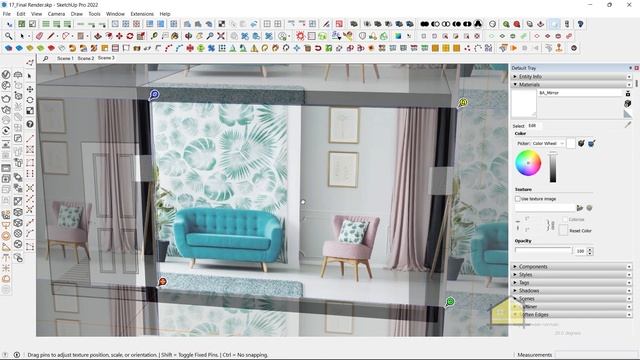The width and height of the screenshot is (640, 360).
Task: Click the Match Color on Screen icon
Action: click(591, 143)
